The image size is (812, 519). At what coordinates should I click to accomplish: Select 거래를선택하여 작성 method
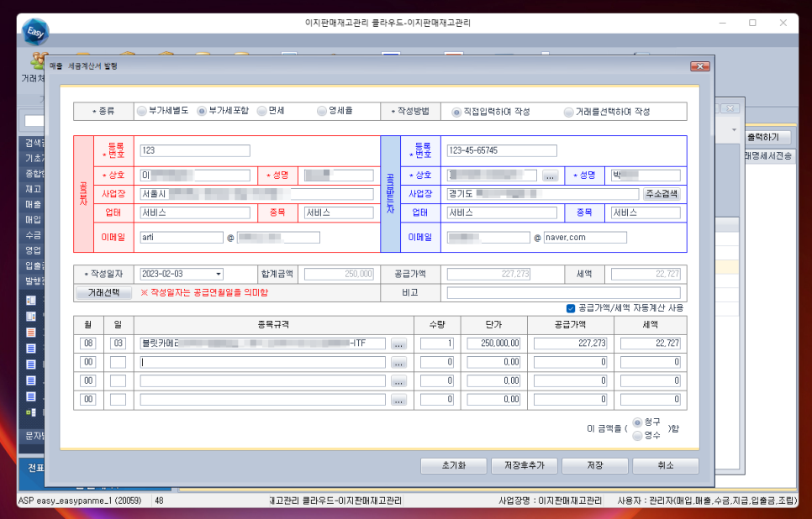(x=568, y=112)
